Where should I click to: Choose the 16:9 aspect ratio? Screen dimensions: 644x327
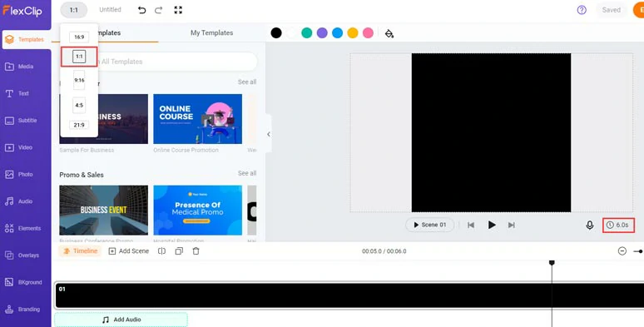79,37
